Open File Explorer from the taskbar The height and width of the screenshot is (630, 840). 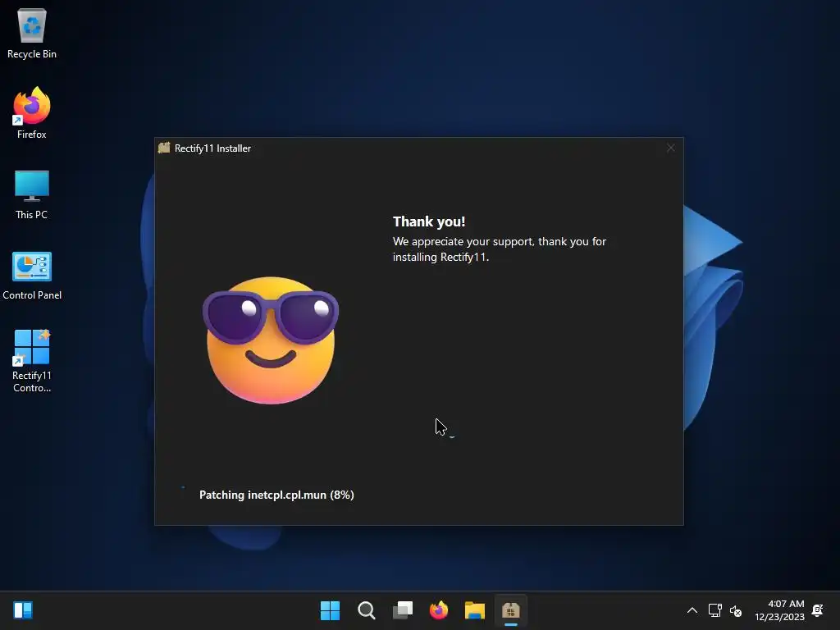(475, 610)
